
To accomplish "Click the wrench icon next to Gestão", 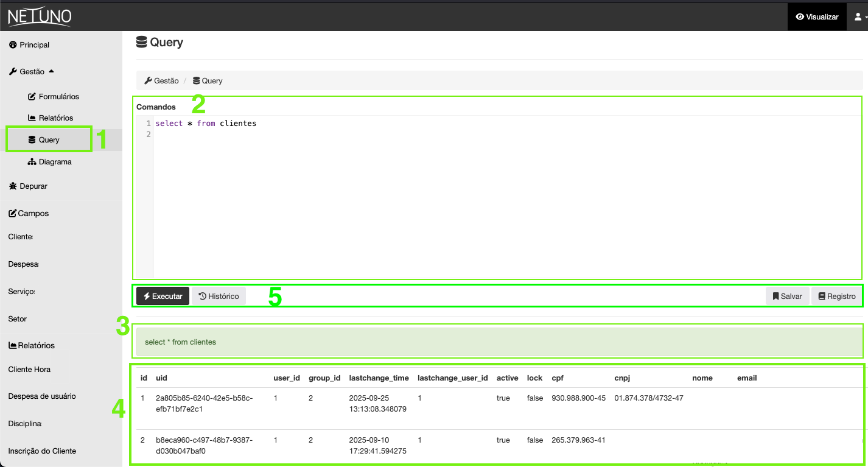I will [12, 71].
